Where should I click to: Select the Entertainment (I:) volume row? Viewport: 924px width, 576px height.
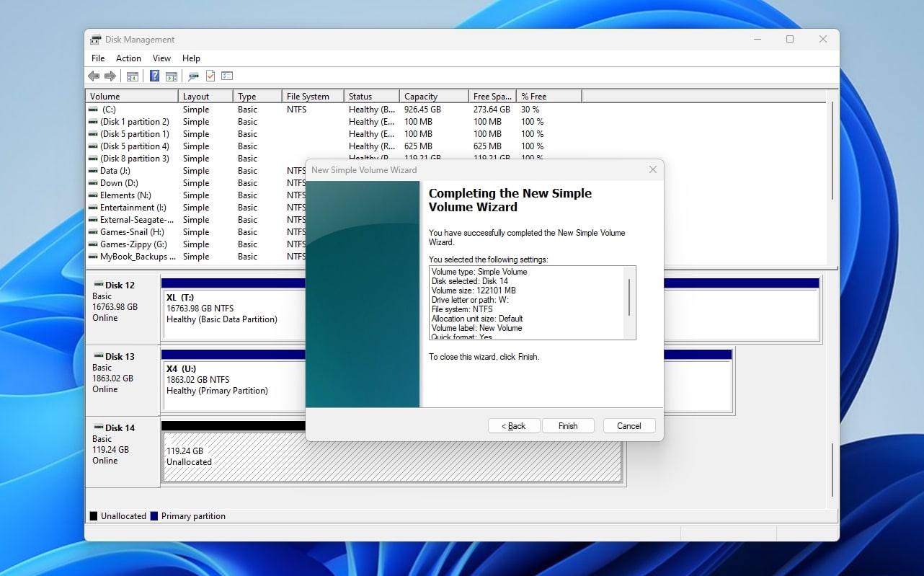click(195, 208)
